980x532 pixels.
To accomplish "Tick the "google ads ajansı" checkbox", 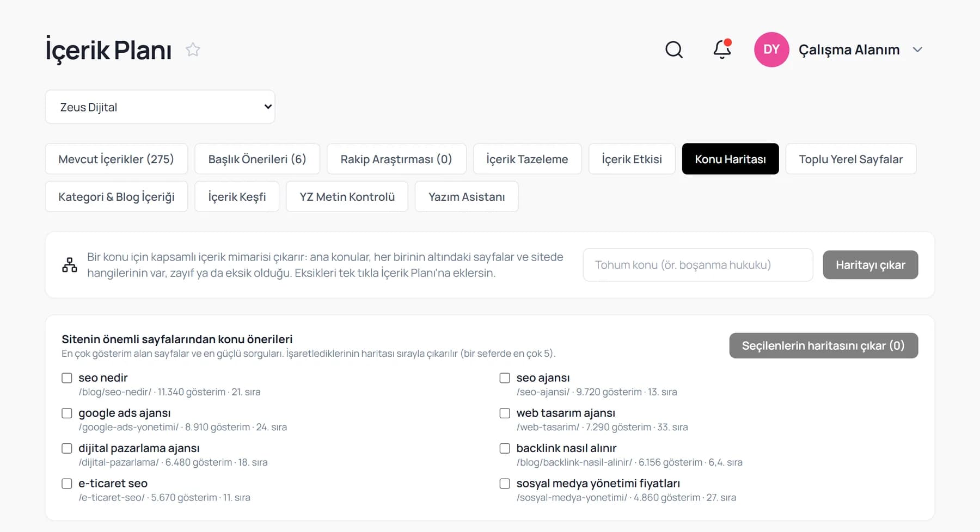I will (67, 413).
